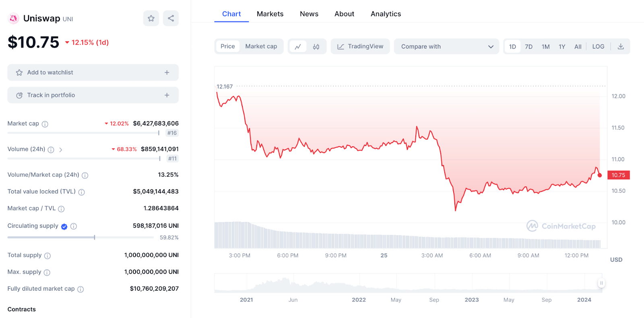
Task: Open the Chart tab
Action: (231, 14)
